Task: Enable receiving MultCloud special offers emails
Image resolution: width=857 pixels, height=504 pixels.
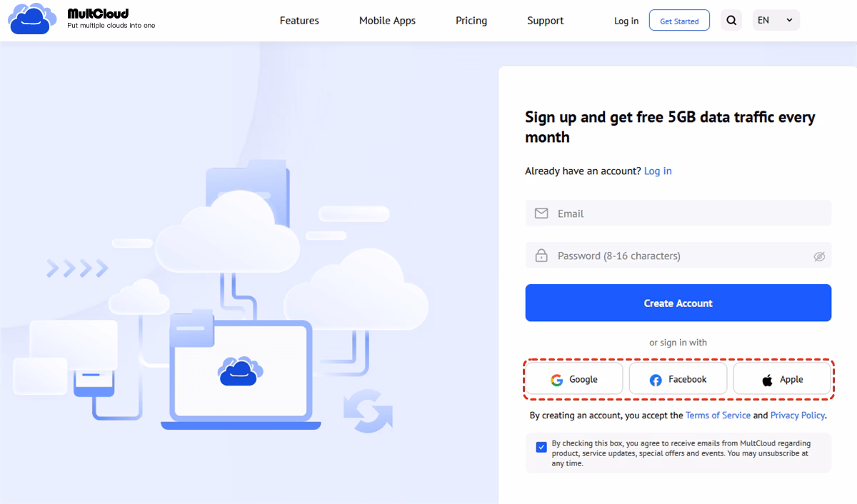Action: 541,446
